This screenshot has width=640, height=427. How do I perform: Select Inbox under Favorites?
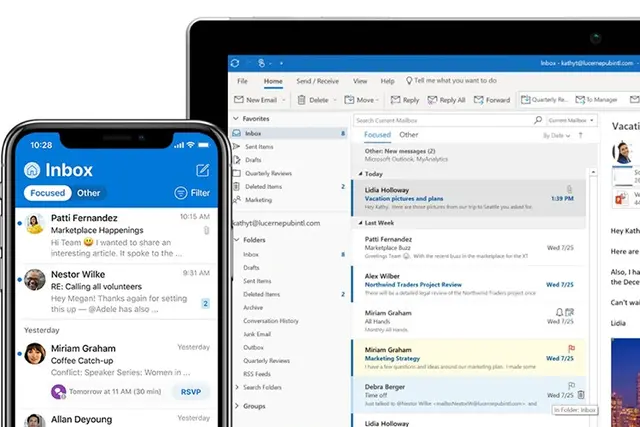click(x=289, y=133)
